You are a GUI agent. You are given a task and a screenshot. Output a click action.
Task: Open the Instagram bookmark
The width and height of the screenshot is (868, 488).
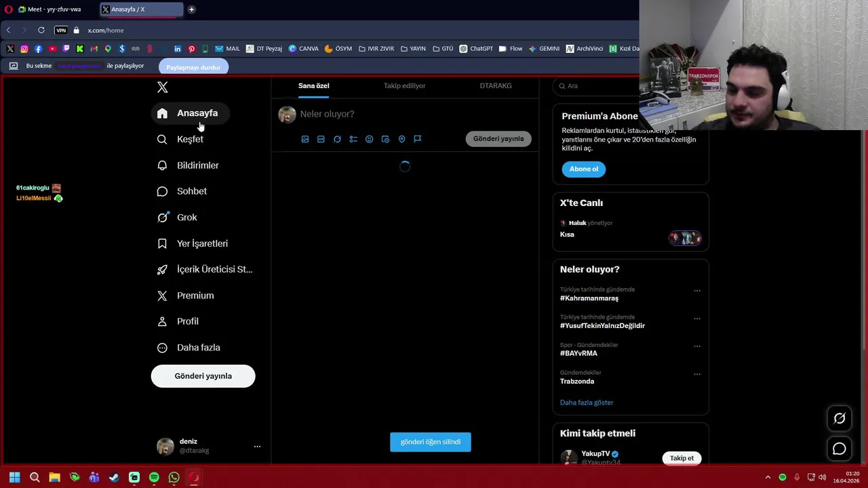point(24,49)
